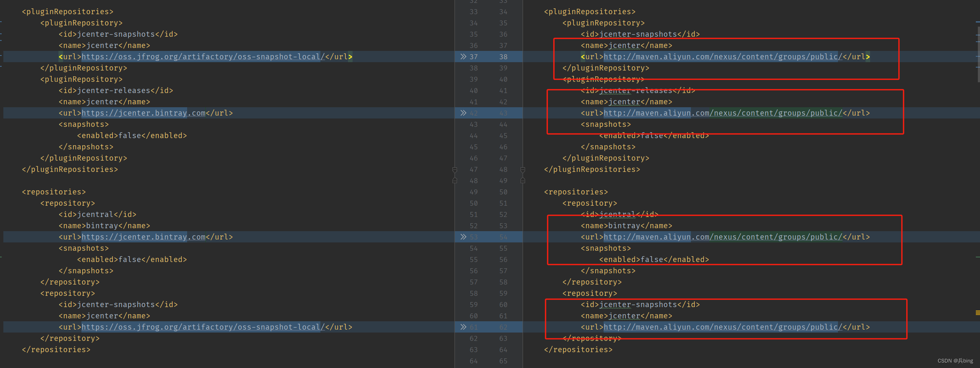
Task: Toggle right pane fold marker at line 49
Action: pos(523,181)
